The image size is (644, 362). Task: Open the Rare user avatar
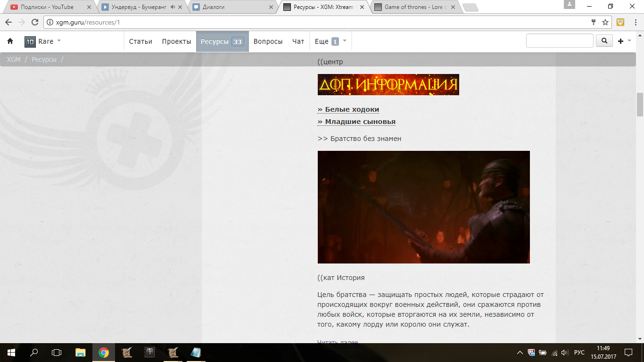(x=30, y=41)
